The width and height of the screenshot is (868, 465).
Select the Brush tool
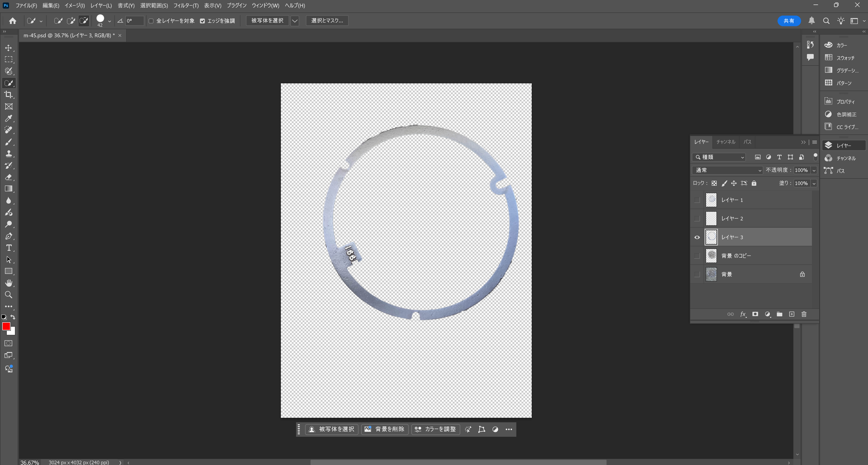point(8,142)
